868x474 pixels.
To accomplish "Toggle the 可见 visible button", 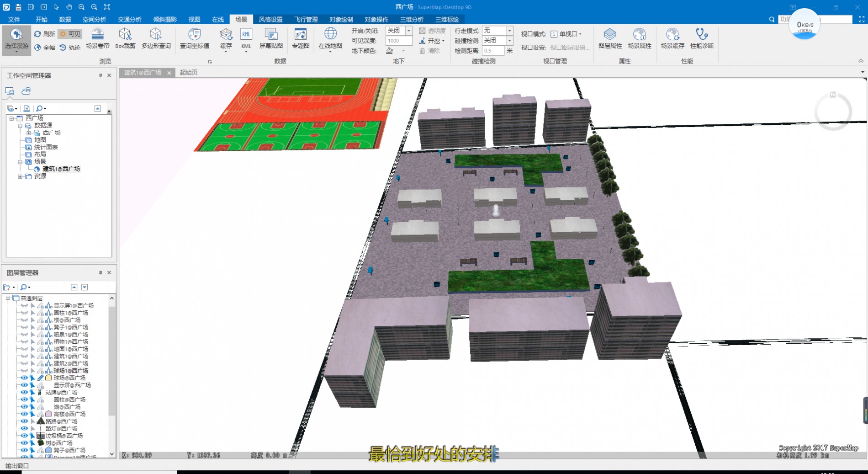I will pos(70,34).
